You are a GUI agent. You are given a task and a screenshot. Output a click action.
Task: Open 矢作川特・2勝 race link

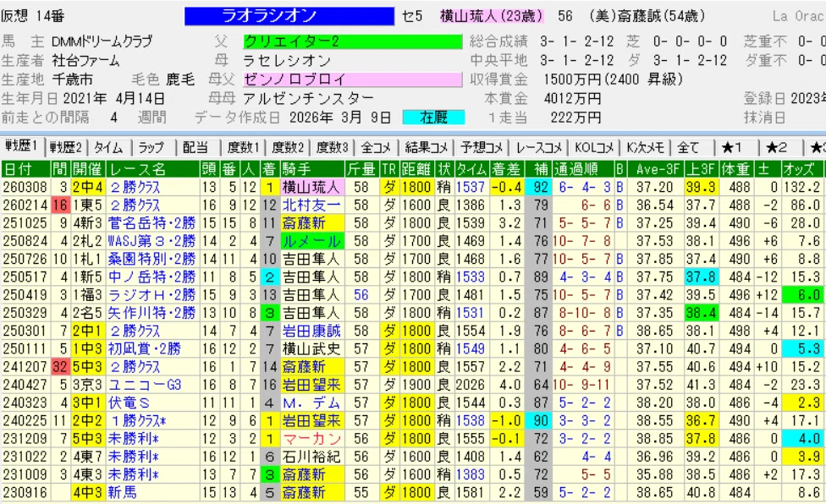point(151,313)
